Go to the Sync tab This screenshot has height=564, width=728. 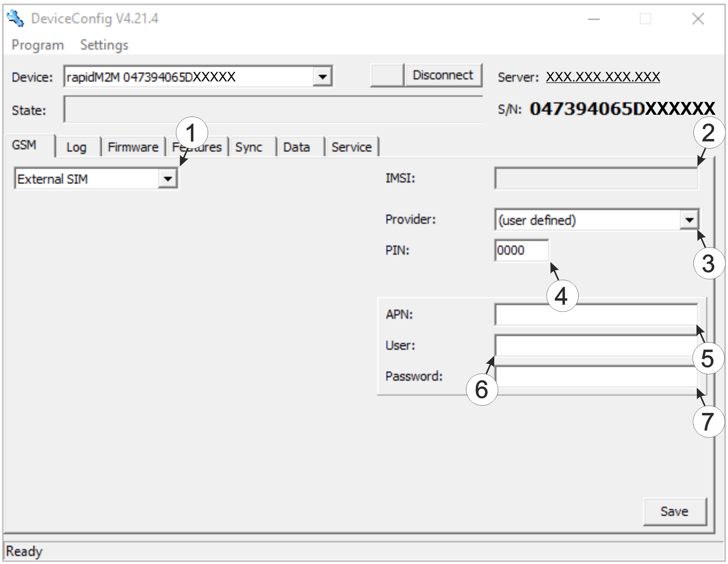point(248,147)
